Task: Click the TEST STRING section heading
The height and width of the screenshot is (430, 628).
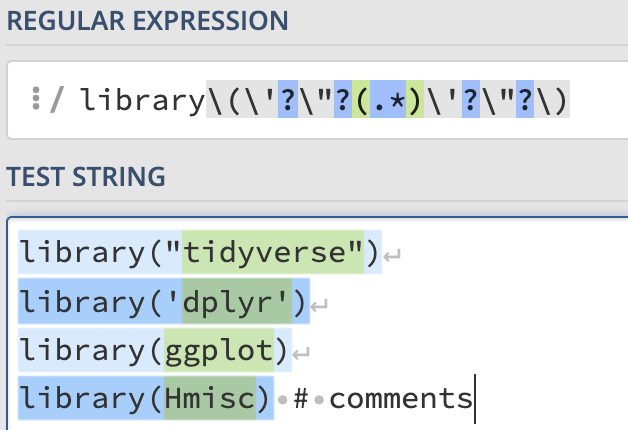Action: pyautogui.click(x=86, y=176)
